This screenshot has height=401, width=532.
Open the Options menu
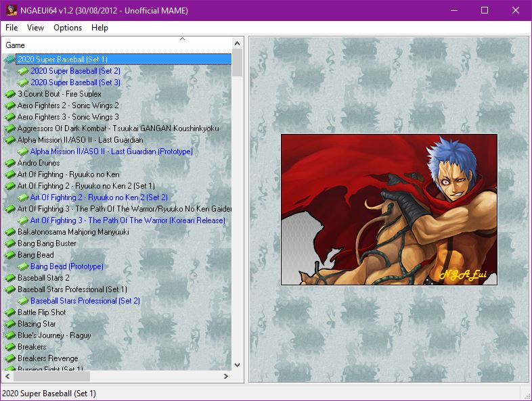[x=68, y=28]
